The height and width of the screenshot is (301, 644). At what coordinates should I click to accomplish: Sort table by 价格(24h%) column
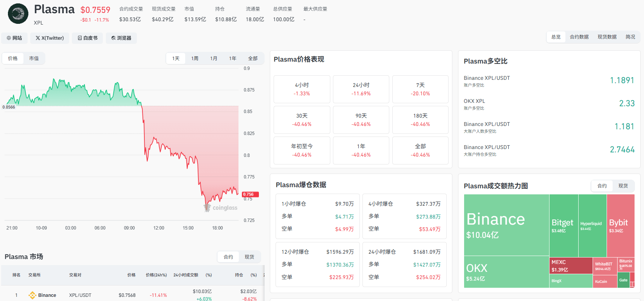point(156,275)
